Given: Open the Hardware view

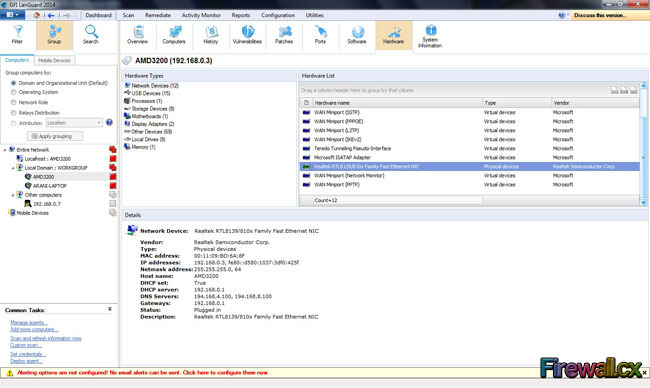Looking at the screenshot, I should pos(394,35).
